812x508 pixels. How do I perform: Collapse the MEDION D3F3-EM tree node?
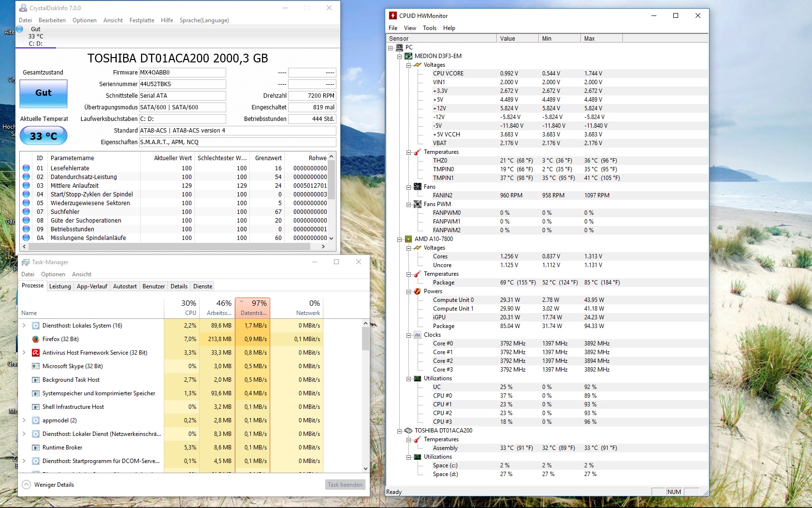coord(400,56)
